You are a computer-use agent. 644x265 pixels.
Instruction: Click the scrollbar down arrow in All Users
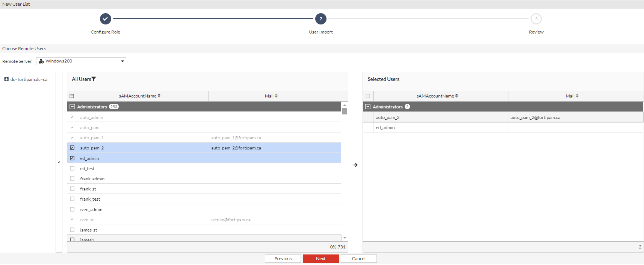pos(345,238)
